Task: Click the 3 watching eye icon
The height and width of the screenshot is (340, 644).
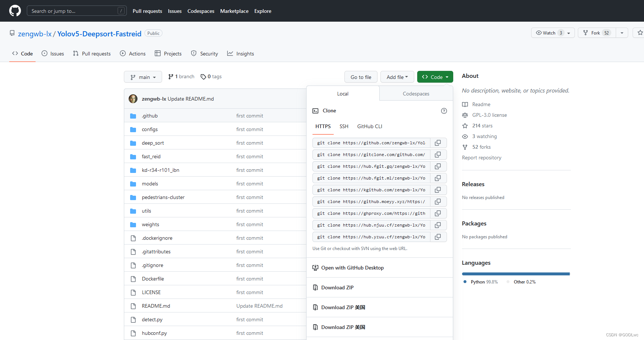Action: [x=465, y=137]
